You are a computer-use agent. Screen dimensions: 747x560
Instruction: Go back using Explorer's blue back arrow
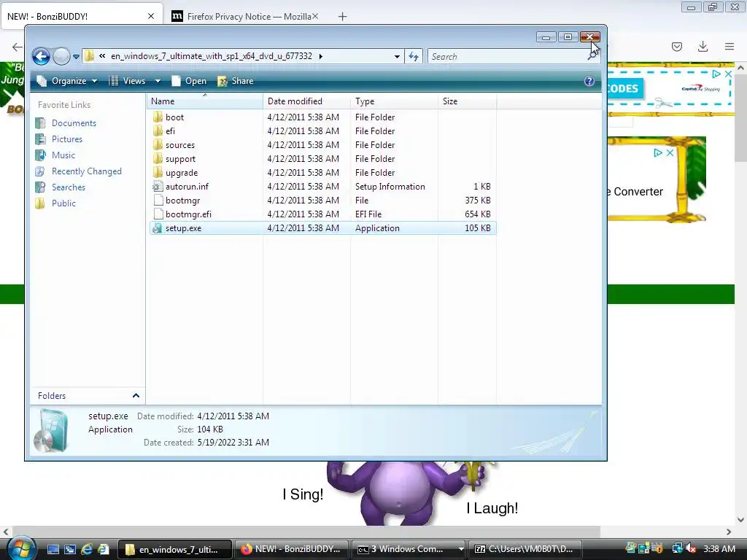[41, 56]
